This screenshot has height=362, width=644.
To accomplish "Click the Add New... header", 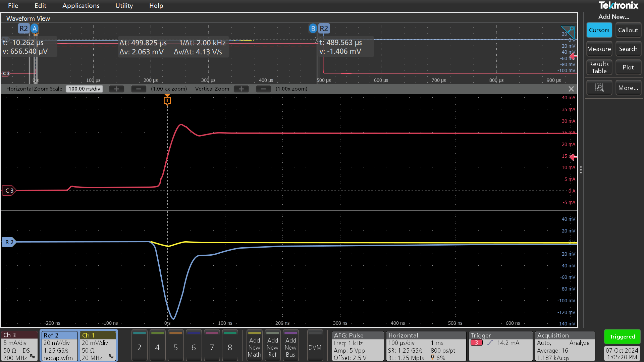I will click(614, 17).
